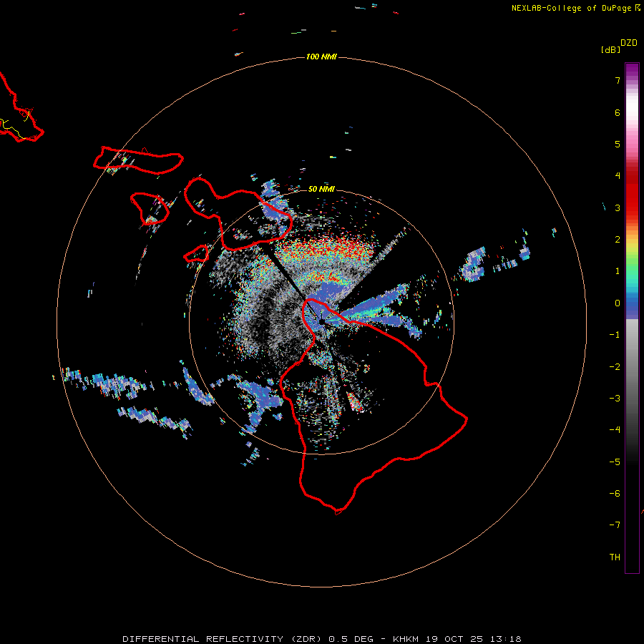Click the 0 value on the color scale
The height and width of the screenshot is (644, 644).
pos(618,303)
